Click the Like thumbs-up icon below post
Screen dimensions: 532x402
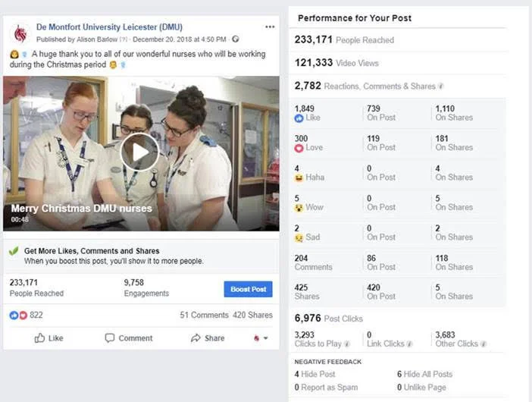pyautogui.click(x=39, y=338)
